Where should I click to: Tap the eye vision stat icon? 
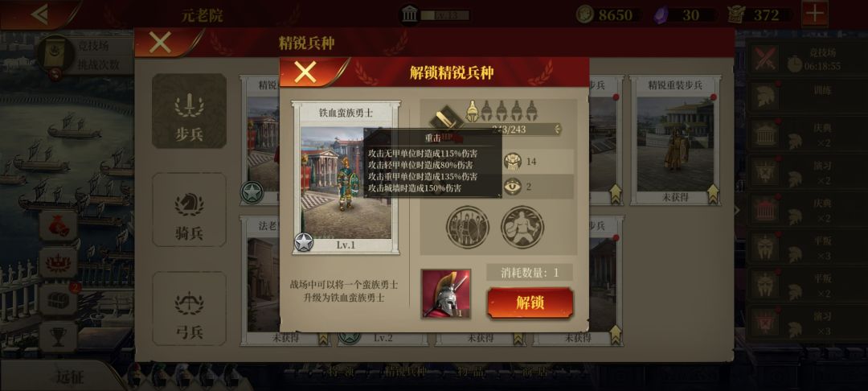[x=513, y=187]
